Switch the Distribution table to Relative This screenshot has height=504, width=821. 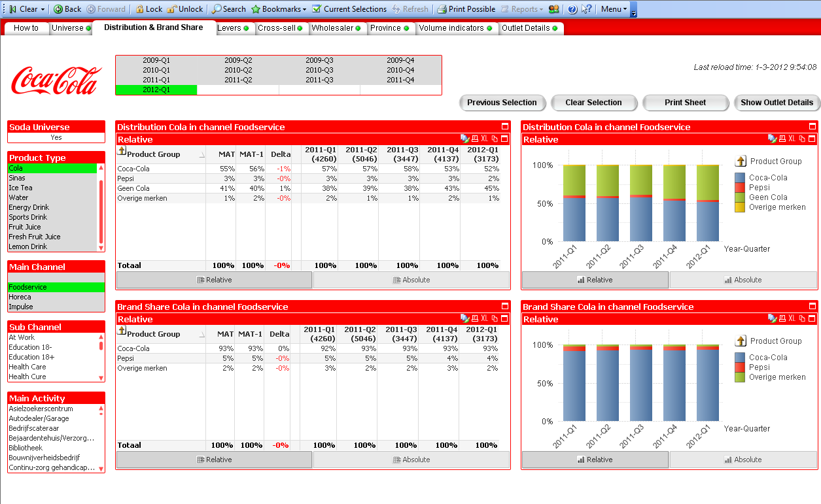click(214, 280)
